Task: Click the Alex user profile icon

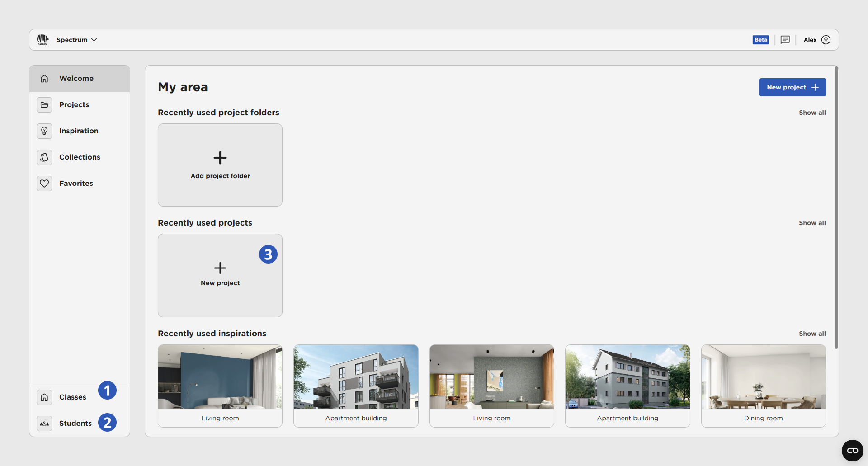Action: [x=826, y=40]
